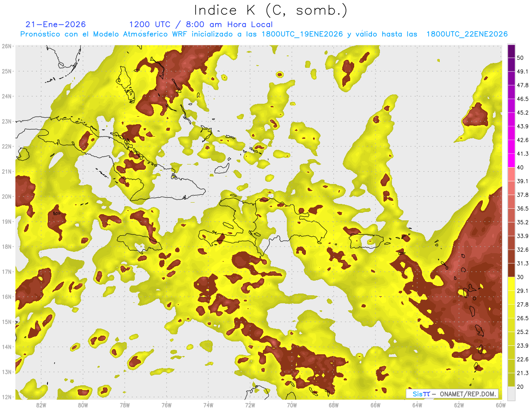
Task: Click the color scale value 30
Action: tap(520, 277)
